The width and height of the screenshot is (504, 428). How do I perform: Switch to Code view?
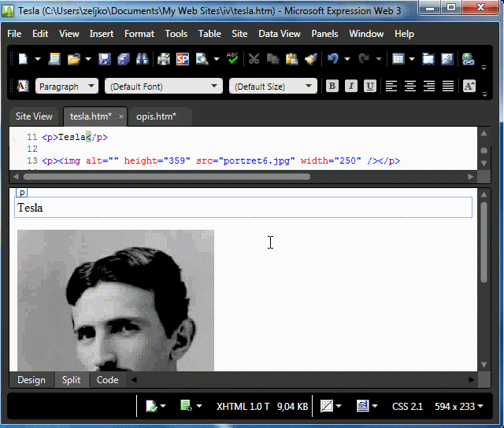tap(107, 380)
